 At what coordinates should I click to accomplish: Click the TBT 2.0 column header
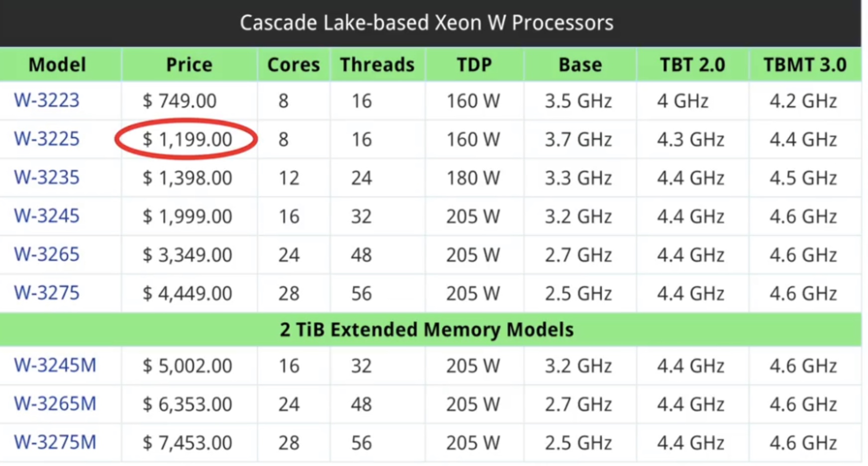693,65
